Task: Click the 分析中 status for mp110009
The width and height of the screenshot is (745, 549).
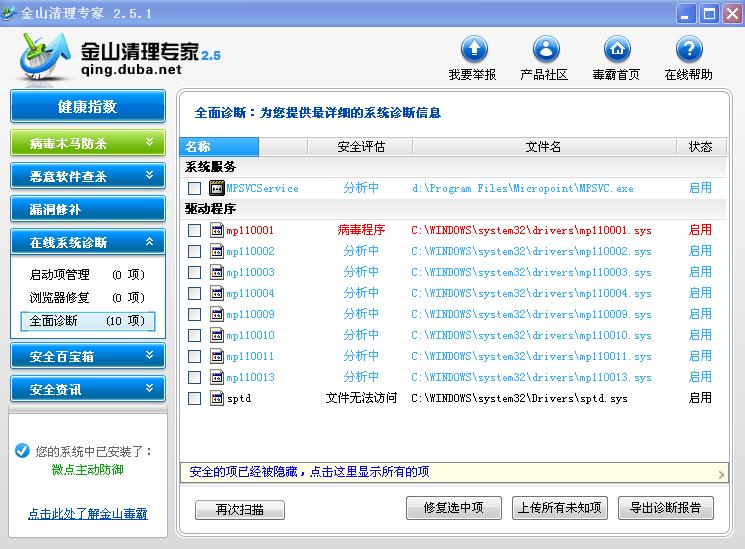Action: pos(361,314)
